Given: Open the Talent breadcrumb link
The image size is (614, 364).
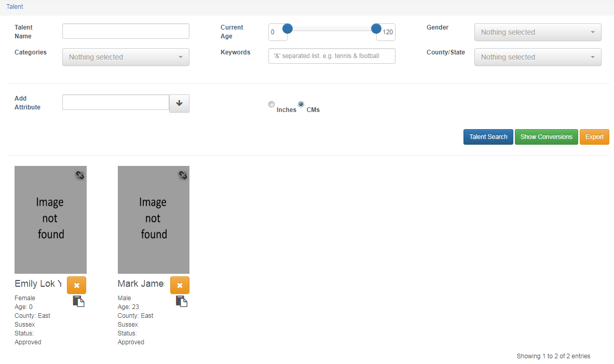Looking at the screenshot, I should [15, 7].
